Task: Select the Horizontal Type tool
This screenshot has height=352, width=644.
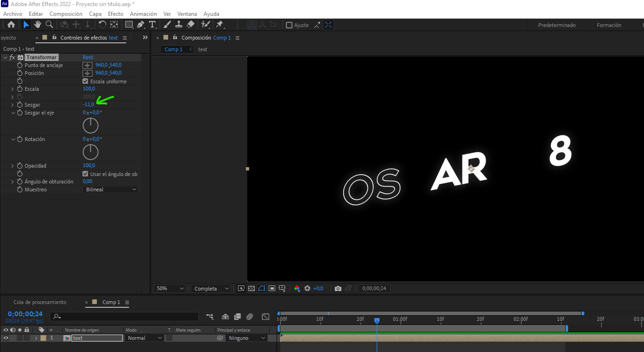Action: click(152, 25)
